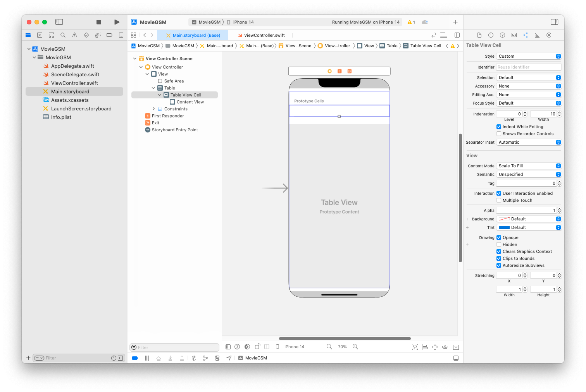Click the iPhone 14 device button below canvas
586x392 pixels.
[290, 347]
